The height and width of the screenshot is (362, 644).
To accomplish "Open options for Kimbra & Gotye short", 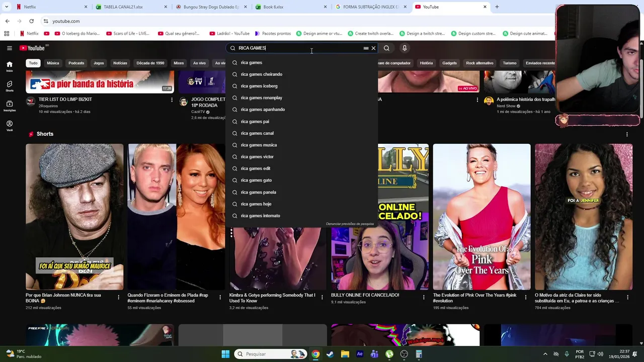I will pos(322,297).
